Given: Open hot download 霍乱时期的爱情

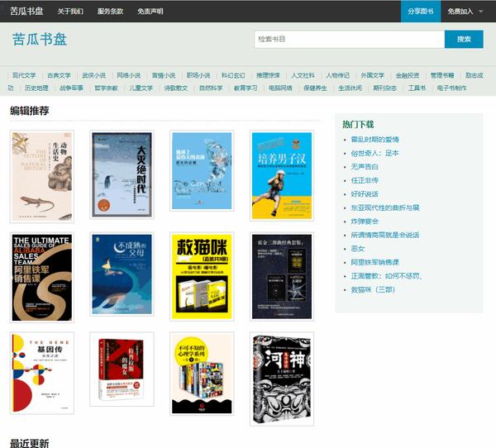Looking at the screenshot, I should [374, 140].
